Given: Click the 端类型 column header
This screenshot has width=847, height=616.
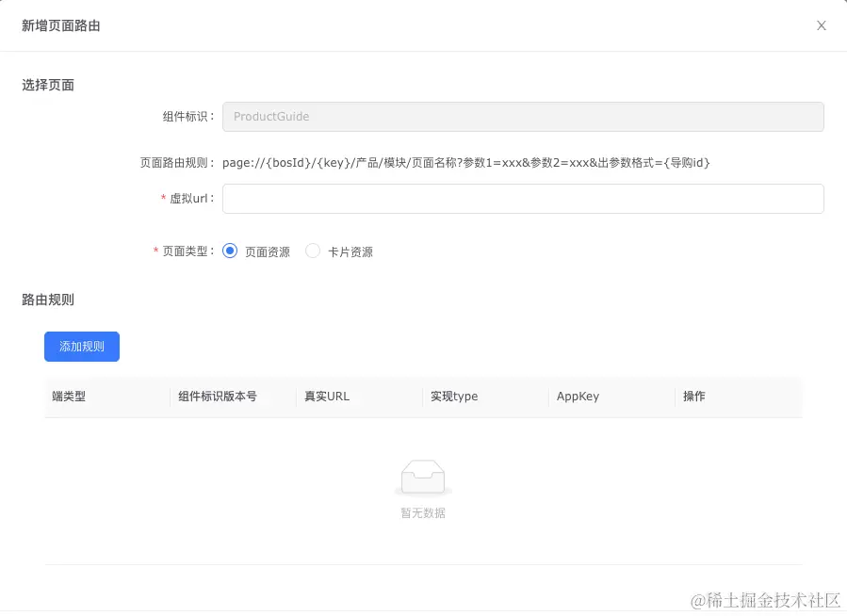Looking at the screenshot, I should pos(65,396).
